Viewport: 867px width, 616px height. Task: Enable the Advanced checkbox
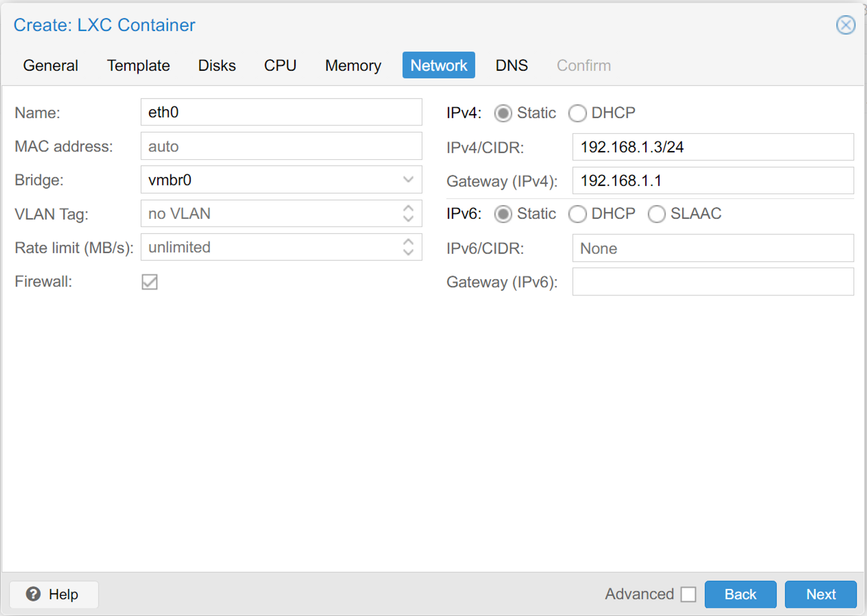click(688, 594)
